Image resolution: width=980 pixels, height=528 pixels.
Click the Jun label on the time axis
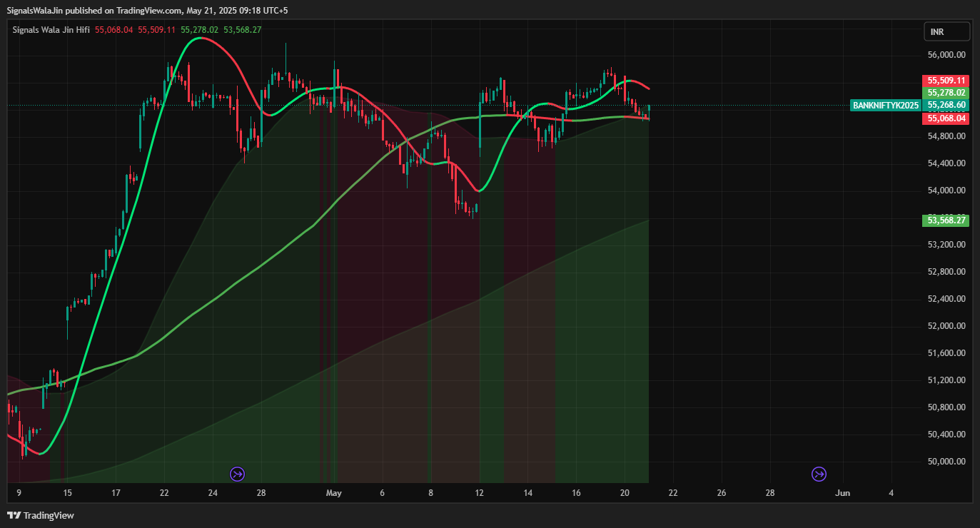(x=843, y=493)
